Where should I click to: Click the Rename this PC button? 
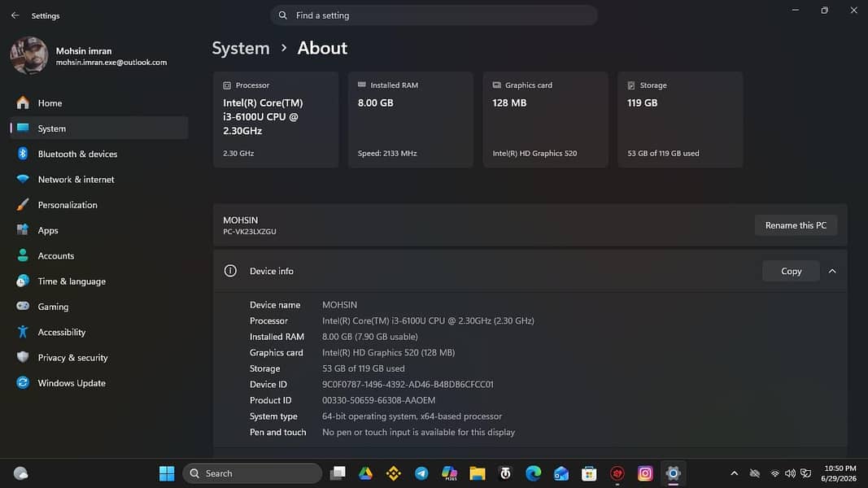click(796, 225)
